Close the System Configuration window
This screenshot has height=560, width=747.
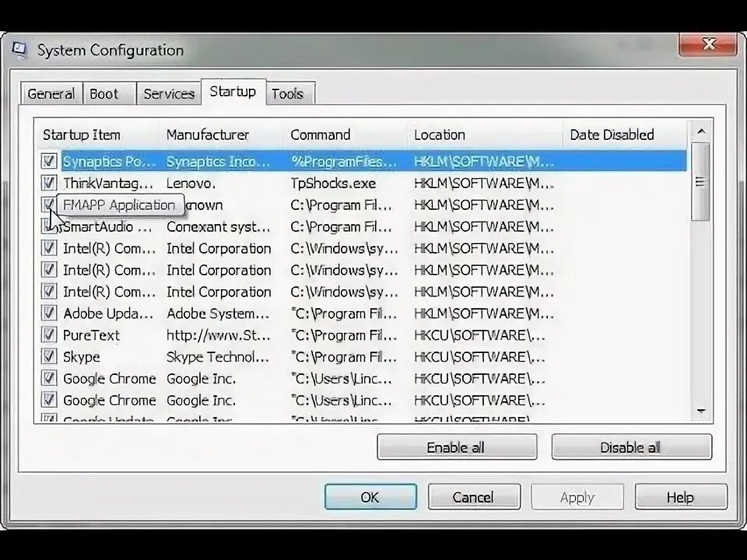pyautogui.click(x=708, y=44)
